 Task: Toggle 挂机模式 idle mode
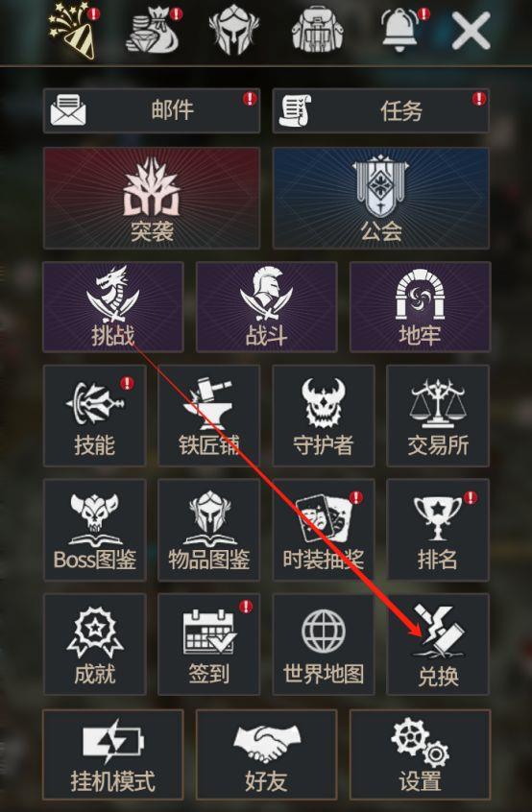click(x=113, y=755)
